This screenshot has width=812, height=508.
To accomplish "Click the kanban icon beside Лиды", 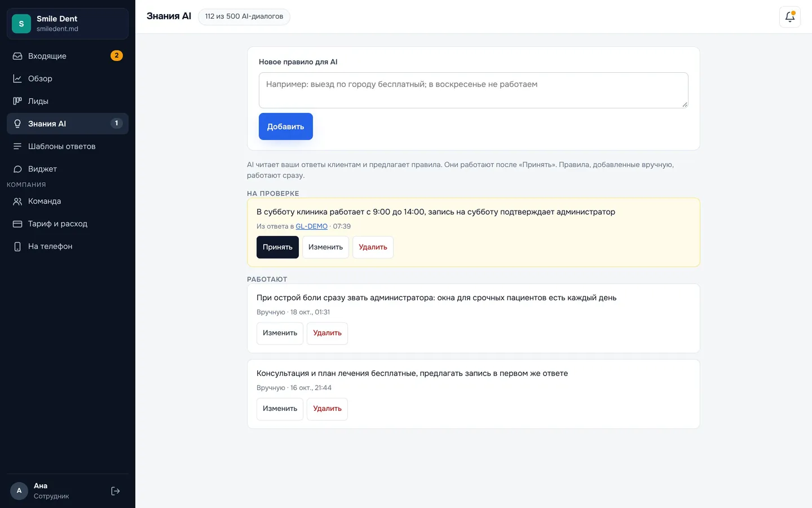I will (17, 101).
